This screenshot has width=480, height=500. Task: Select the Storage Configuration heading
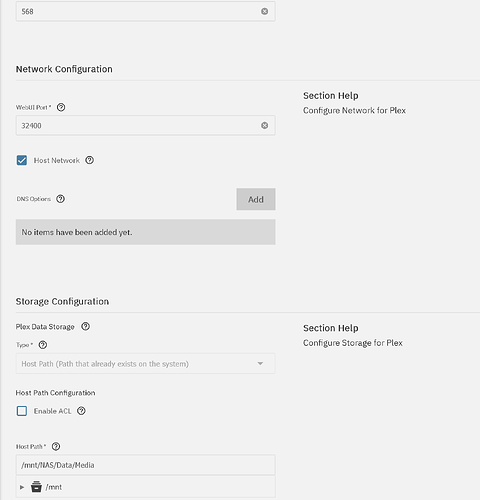pos(62,301)
